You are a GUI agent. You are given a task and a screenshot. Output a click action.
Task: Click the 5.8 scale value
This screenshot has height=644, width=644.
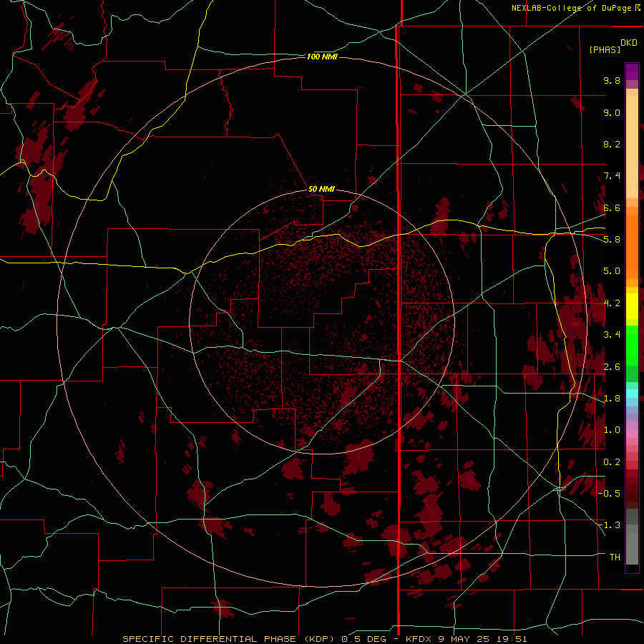pos(612,240)
